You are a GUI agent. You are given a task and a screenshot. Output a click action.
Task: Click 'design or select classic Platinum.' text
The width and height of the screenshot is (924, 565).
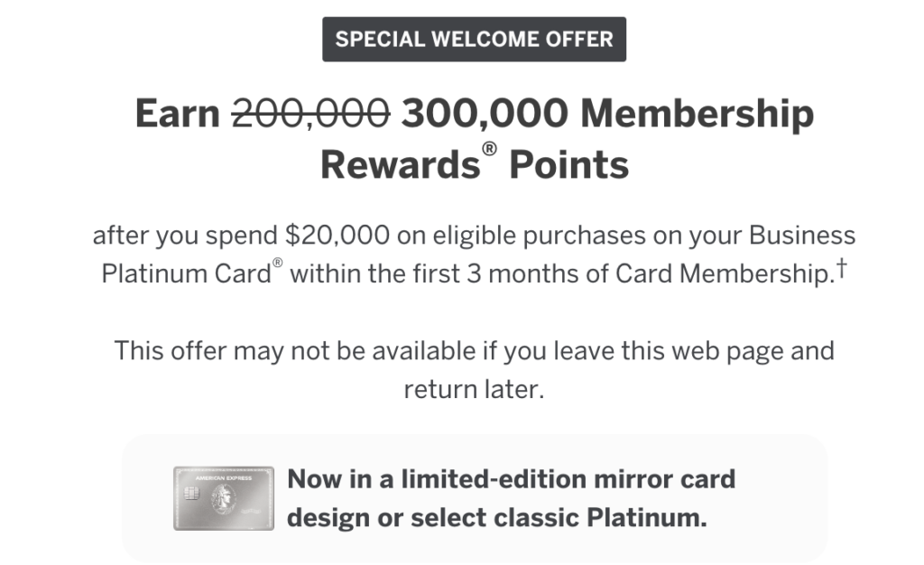point(496,518)
